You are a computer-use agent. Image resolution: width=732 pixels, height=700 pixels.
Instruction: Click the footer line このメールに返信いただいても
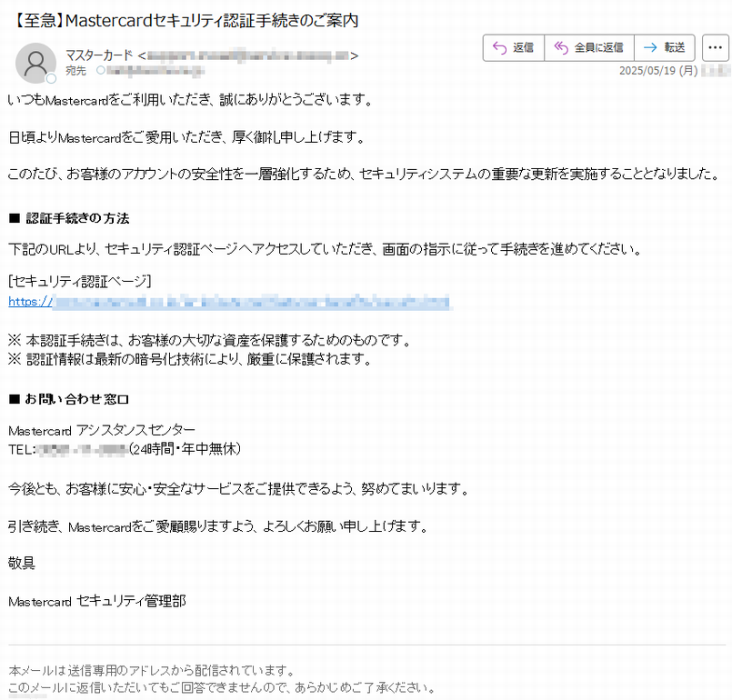[222, 687]
